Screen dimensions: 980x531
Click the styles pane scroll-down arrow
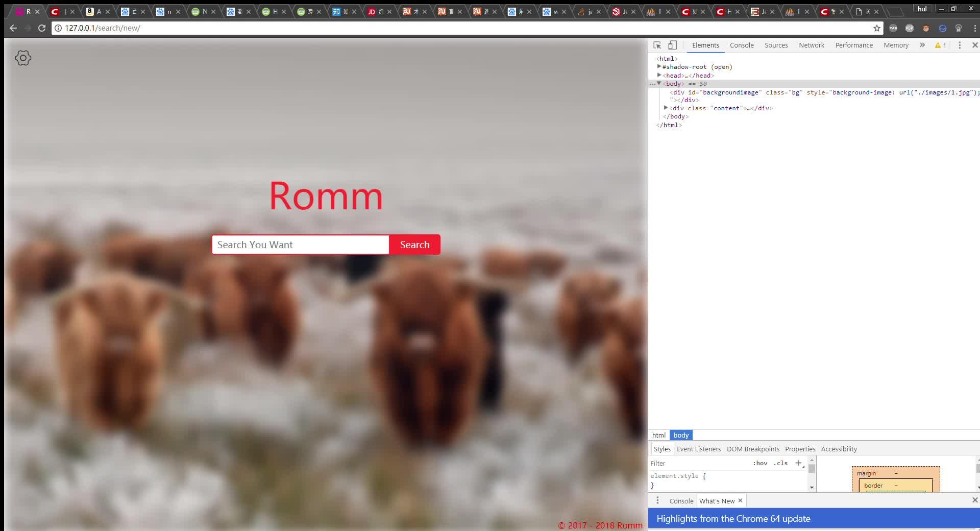(812, 488)
